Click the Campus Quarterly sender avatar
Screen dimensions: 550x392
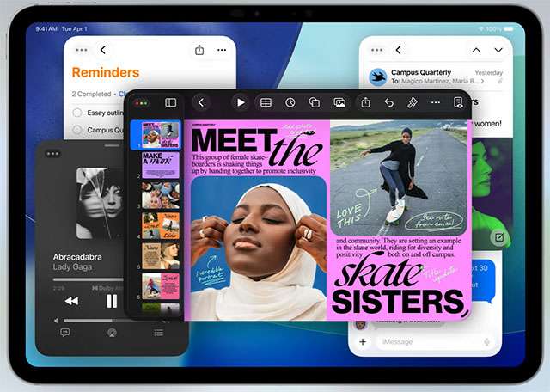click(378, 77)
